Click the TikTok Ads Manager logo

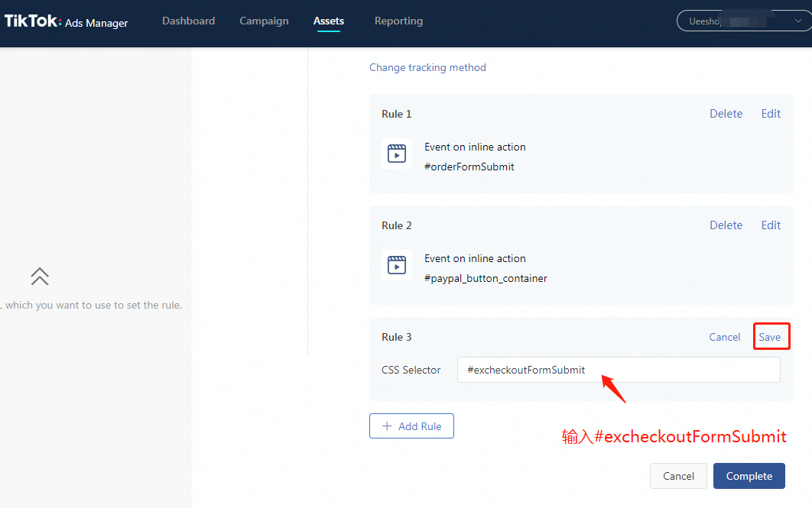pyautogui.click(x=67, y=21)
